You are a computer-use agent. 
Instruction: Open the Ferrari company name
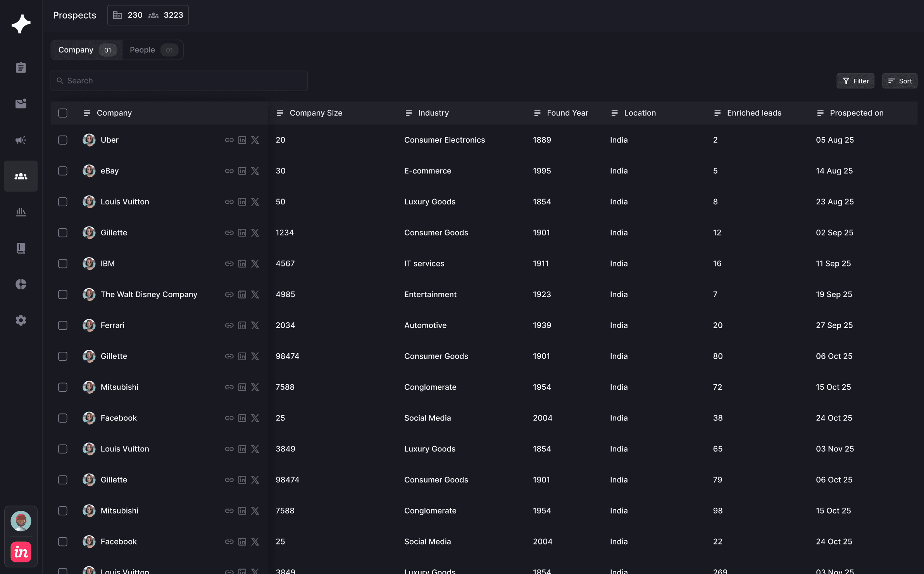pyautogui.click(x=113, y=325)
